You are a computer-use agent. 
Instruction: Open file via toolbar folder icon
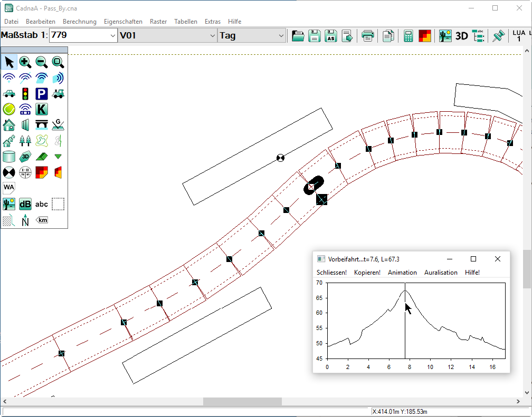click(x=298, y=36)
